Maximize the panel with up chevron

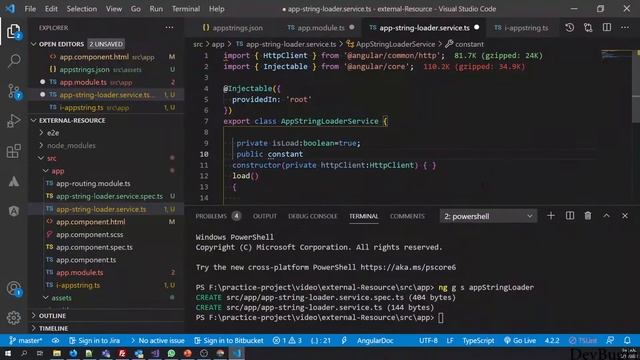point(607,216)
